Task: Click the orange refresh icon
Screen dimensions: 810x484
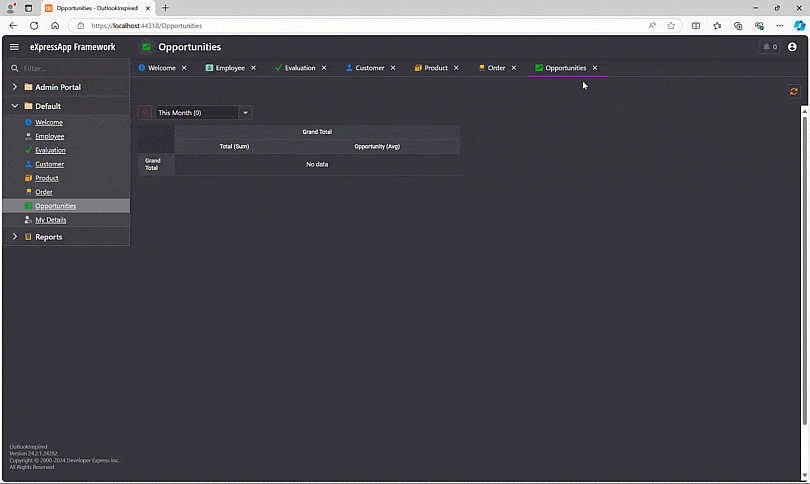Action: pos(794,92)
